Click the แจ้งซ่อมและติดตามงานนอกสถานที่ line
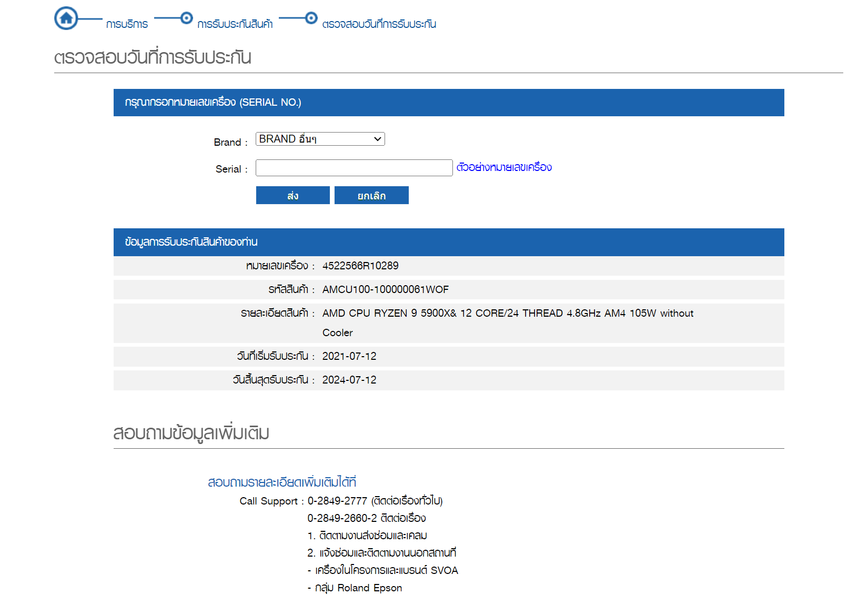 click(x=382, y=553)
